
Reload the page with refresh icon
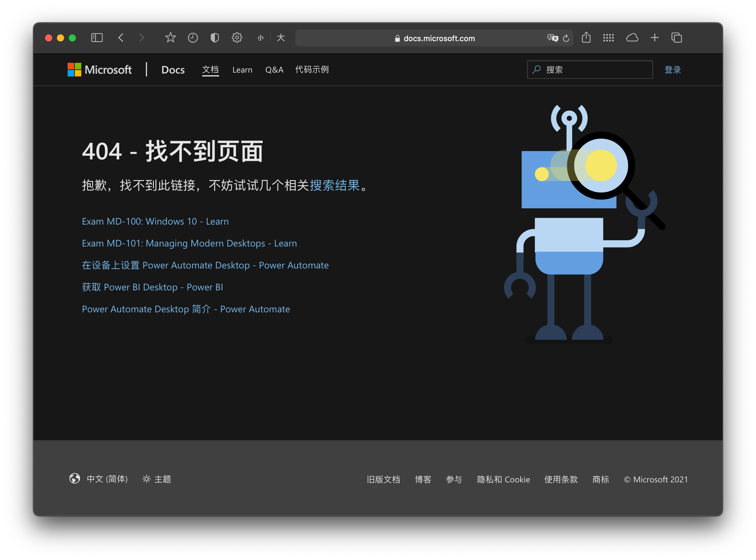click(x=566, y=38)
